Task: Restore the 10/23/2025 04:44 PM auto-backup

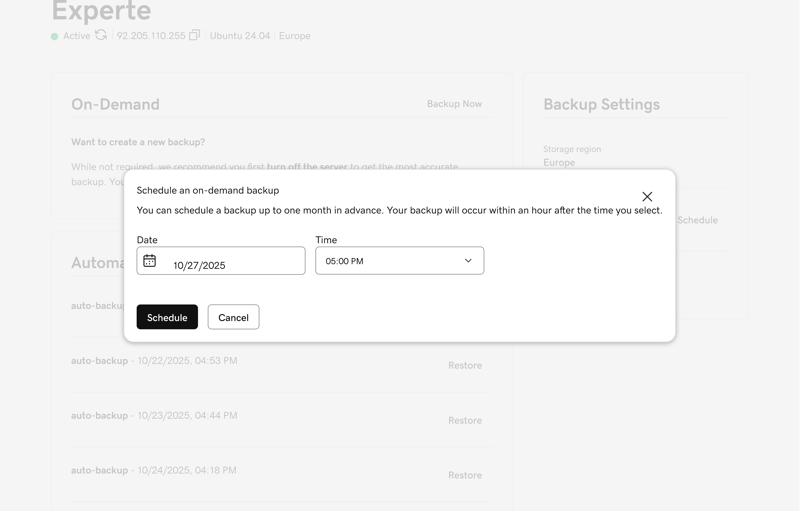Action: (x=464, y=420)
